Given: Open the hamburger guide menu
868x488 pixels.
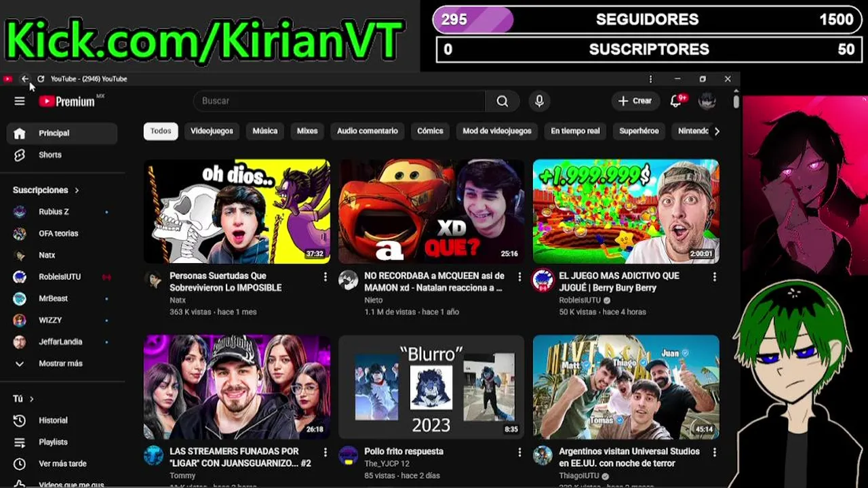Looking at the screenshot, I should (x=20, y=101).
